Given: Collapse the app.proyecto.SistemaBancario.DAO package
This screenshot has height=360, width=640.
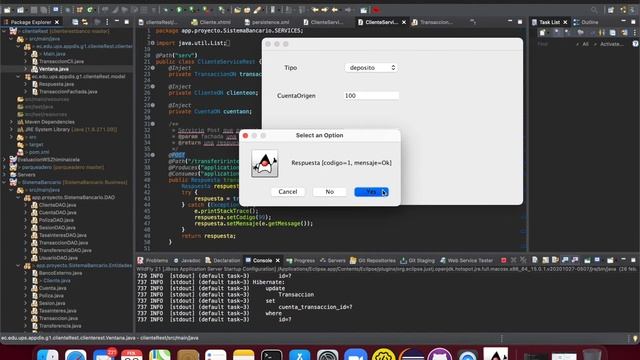Looking at the screenshot, I should pyautogui.click(x=18, y=198).
